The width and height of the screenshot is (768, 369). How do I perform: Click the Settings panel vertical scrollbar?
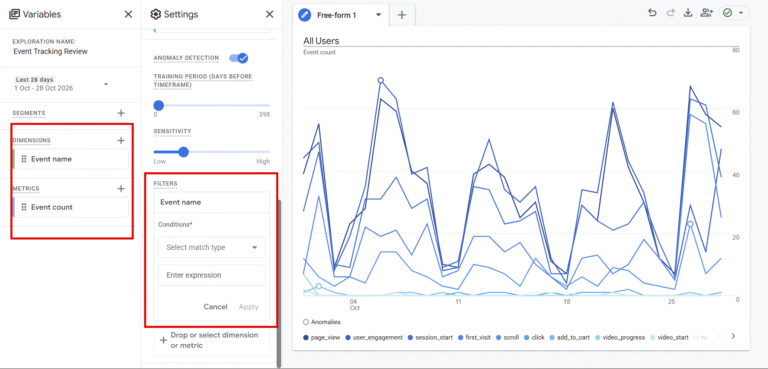(279, 283)
